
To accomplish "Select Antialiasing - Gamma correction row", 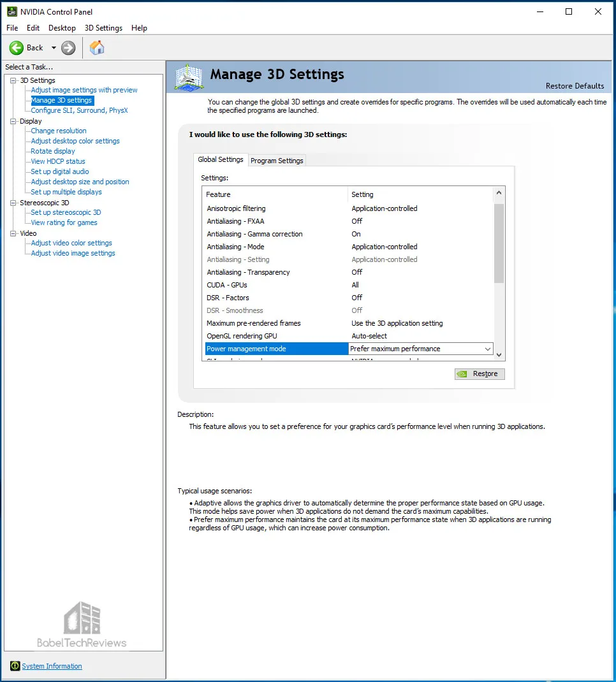I will pos(348,234).
